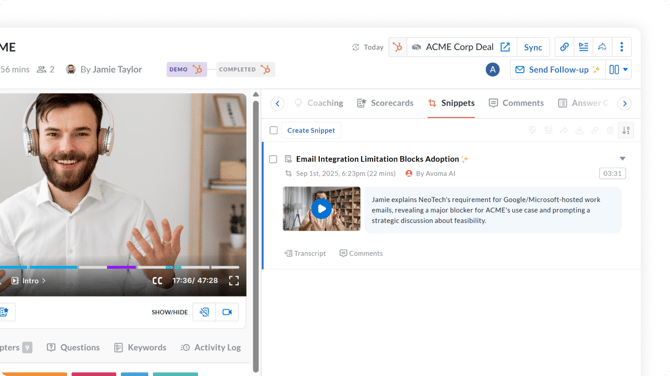Click the teal topic color bar
This screenshot has height=376, width=670.
pyautogui.click(x=175, y=374)
